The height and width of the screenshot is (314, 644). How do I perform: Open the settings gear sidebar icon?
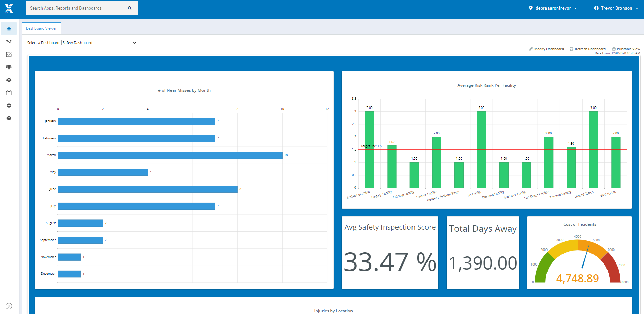(9, 105)
